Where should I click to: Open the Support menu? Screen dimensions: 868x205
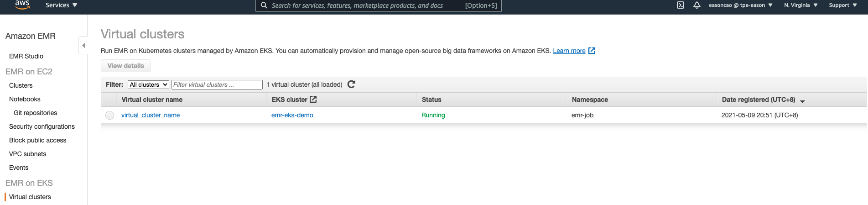842,5
